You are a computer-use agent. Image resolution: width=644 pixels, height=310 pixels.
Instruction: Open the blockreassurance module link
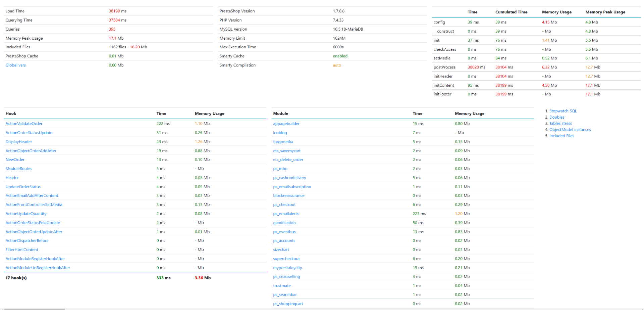pos(289,195)
